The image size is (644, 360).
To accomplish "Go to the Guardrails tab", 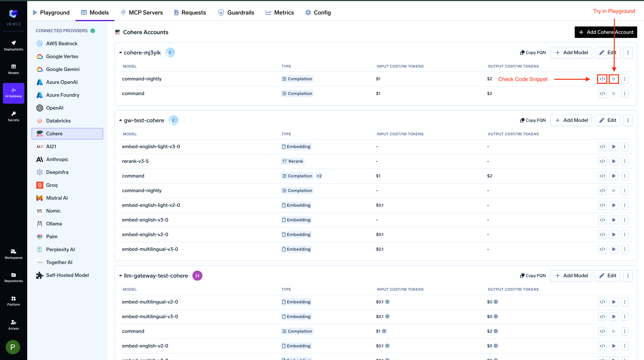I will pyautogui.click(x=236, y=13).
